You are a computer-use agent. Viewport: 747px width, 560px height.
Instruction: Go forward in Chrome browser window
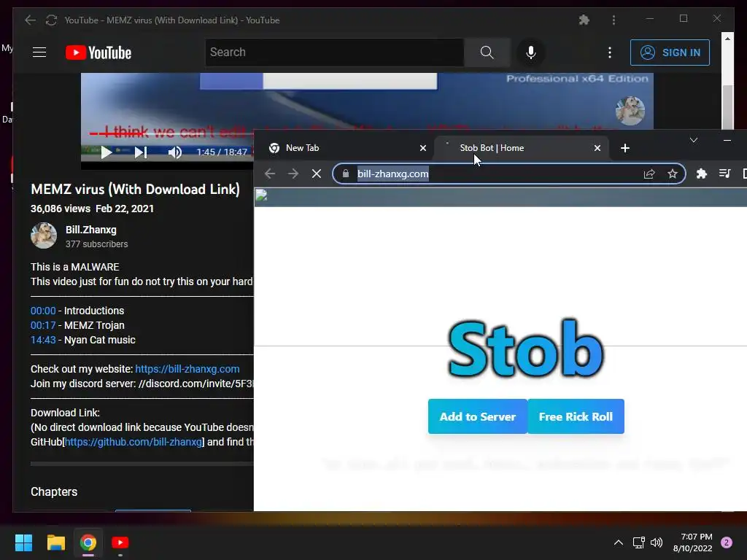pyautogui.click(x=293, y=174)
